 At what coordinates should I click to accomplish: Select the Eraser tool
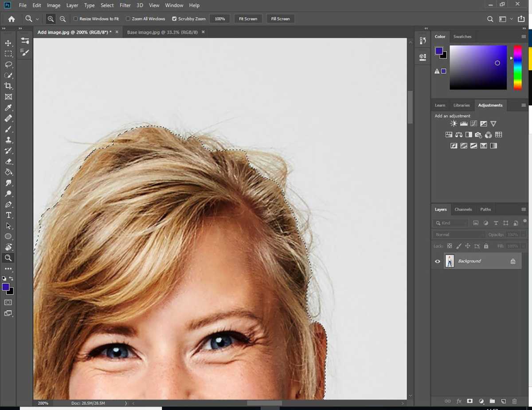click(x=8, y=162)
